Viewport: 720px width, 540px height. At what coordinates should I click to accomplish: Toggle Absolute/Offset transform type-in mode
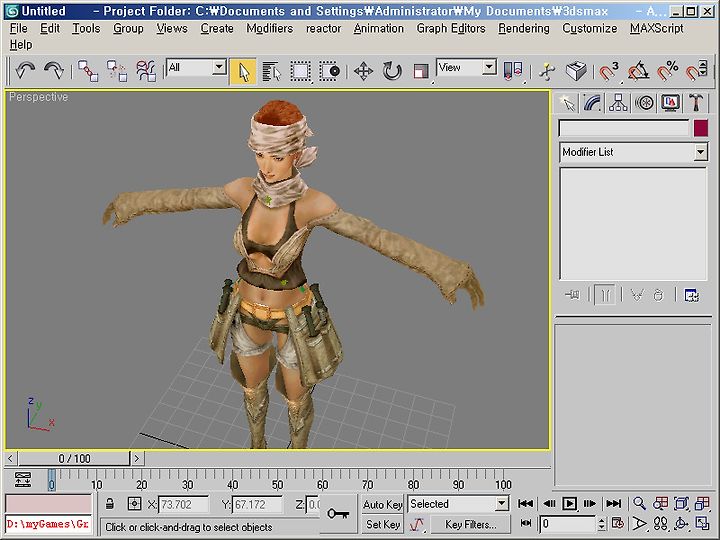click(134, 504)
